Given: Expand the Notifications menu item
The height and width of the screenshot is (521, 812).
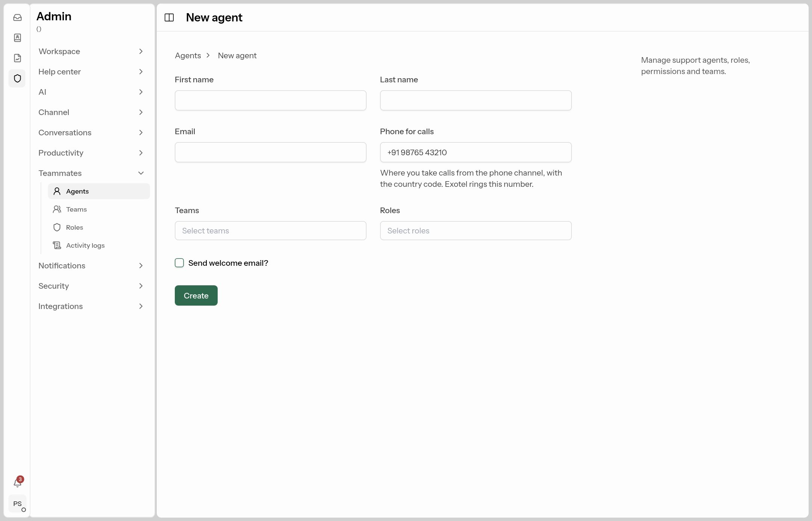Looking at the screenshot, I should 91,266.
